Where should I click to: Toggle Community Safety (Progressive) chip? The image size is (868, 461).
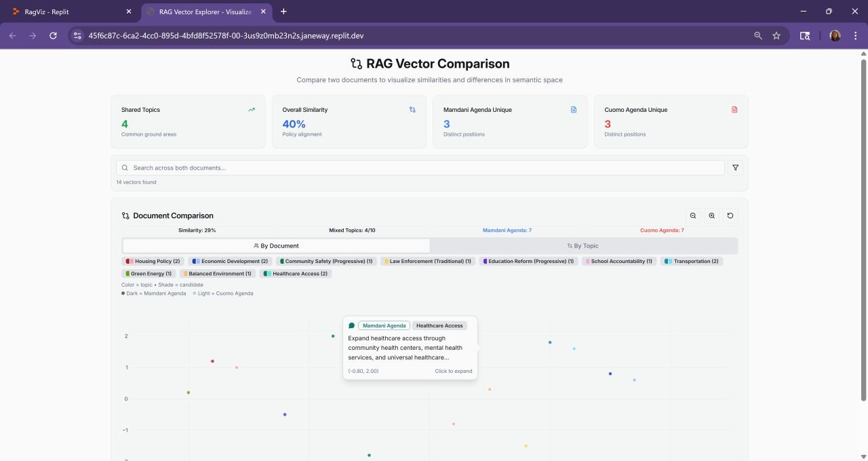point(325,261)
